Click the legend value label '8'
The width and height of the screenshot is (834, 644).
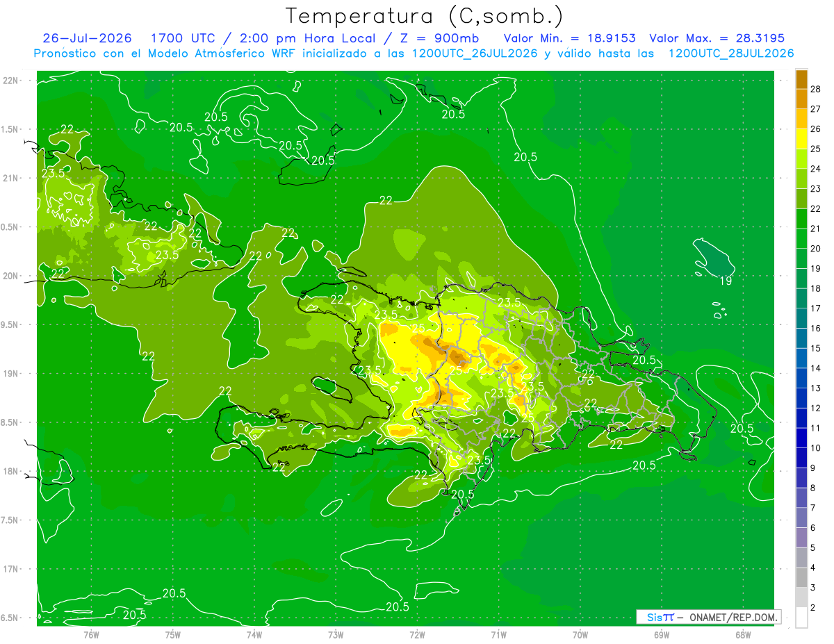(813, 488)
